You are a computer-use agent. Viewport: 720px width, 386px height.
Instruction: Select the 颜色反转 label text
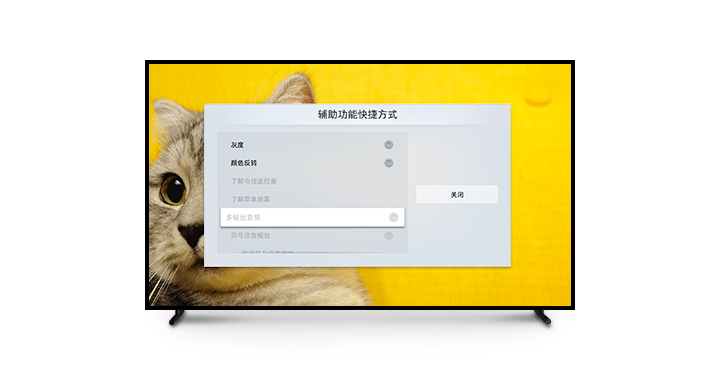click(244, 163)
